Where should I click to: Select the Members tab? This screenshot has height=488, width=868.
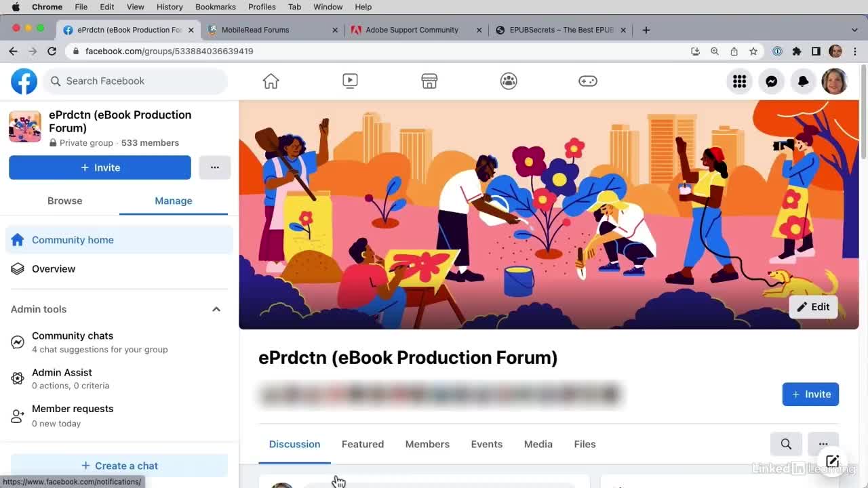point(427,445)
